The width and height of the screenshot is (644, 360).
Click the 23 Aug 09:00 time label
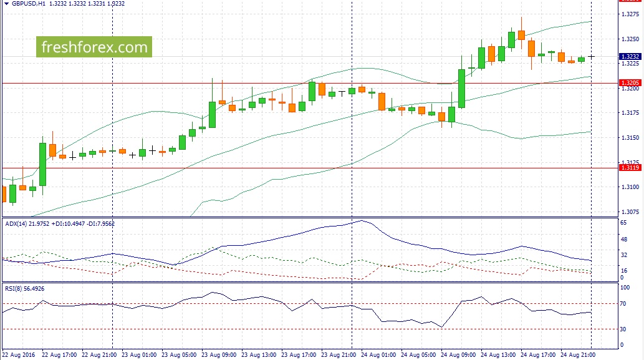coord(219,354)
